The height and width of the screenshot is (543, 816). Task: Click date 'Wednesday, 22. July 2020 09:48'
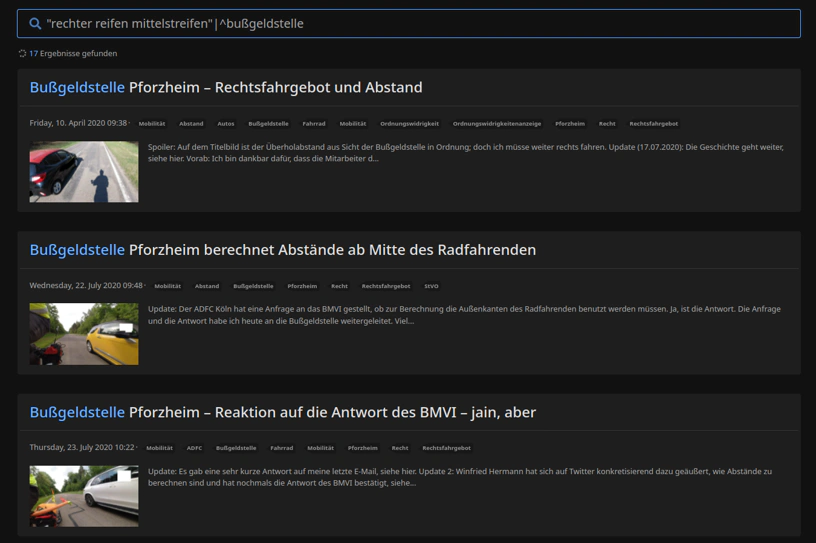tap(86, 286)
